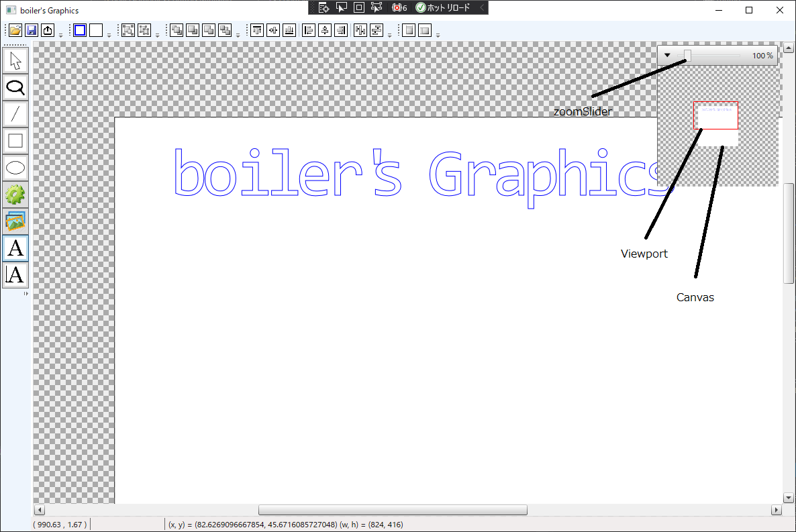The height and width of the screenshot is (532, 796).
Task: Enable Select Element in debug toolbar
Action: pos(342,7)
